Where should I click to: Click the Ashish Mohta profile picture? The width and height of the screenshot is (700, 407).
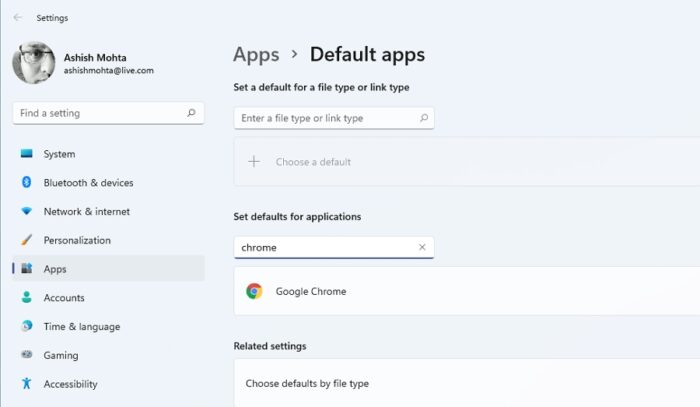33,62
